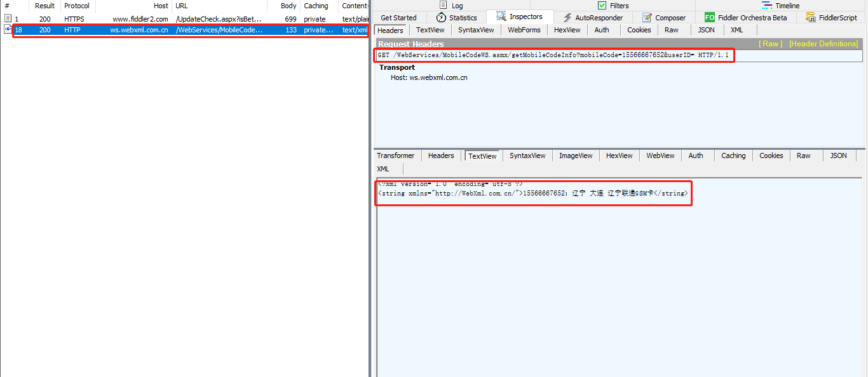Switch response inspector to HexView tab
This screenshot has height=377, width=868.
click(x=619, y=155)
